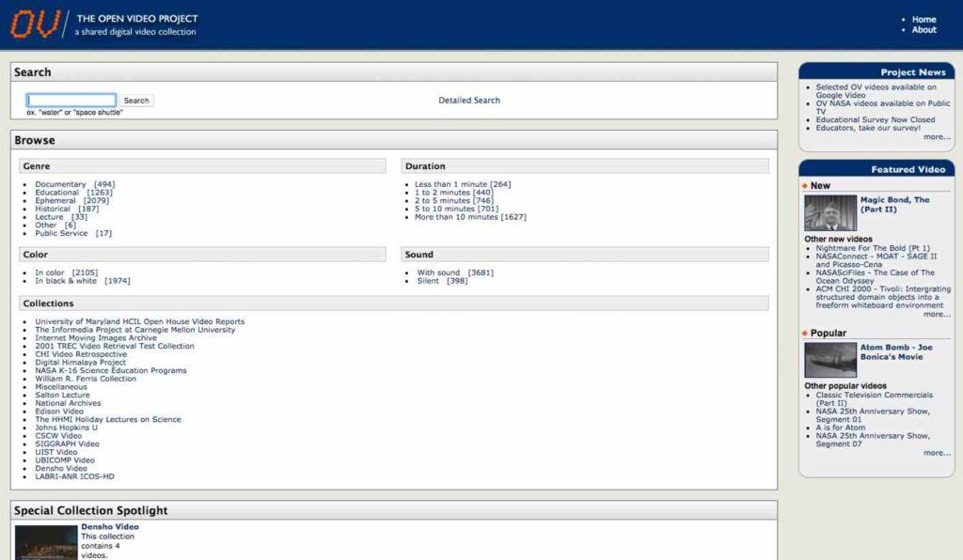Browse videos In black & white
This screenshot has height=560, width=963.
click(66, 281)
